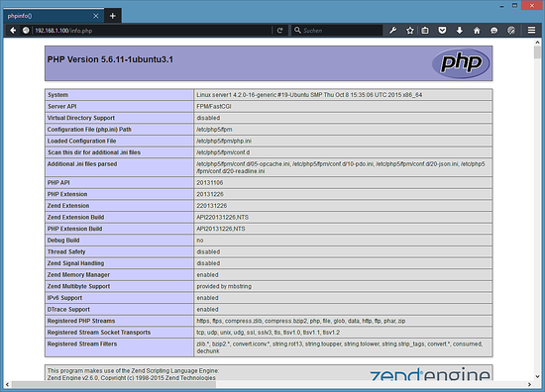
Task: Click the round striped extension icon
Action: click(511, 31)
